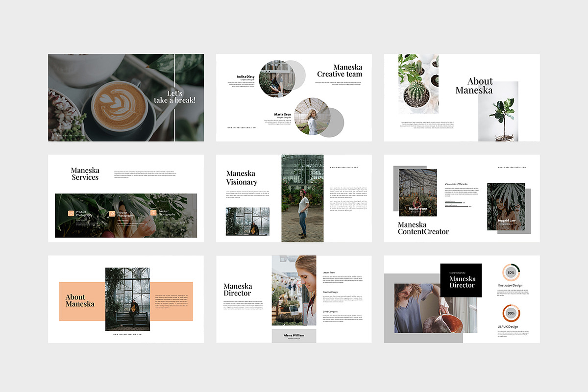Click the heart icon on the Services slide
Image resolution: width=588 pixels, height=392 pixels.
click(x=71, y=213)
